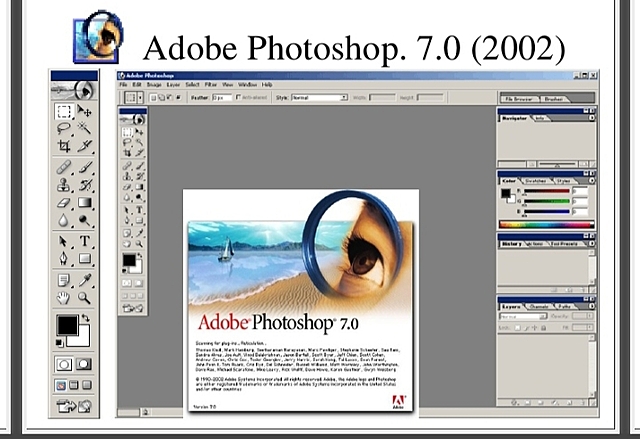The width and height of the screenshot is (640, 439).
Task: Open the Navigator palette menu arrow
Action: 591,118
